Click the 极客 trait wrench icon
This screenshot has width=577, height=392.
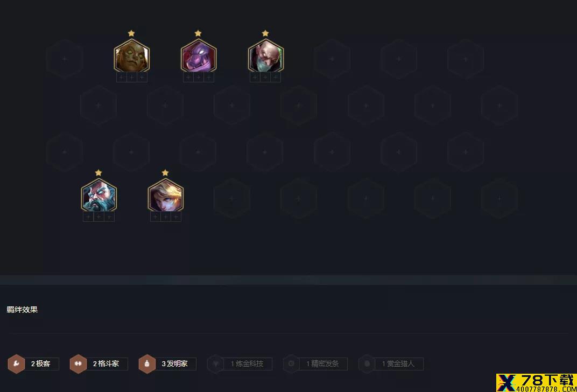tap(16, 363)
